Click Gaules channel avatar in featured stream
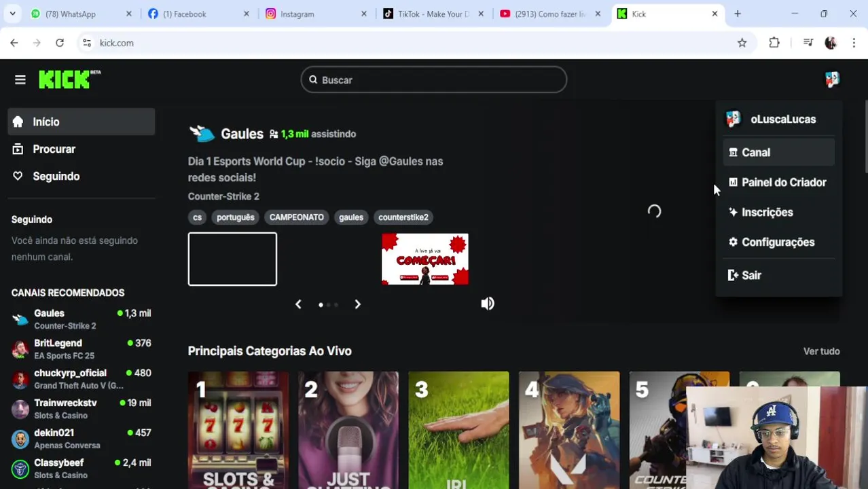Image resolution: width=868 pixels, height=489 pixels. pyautogui.click(x=202, y=134)
